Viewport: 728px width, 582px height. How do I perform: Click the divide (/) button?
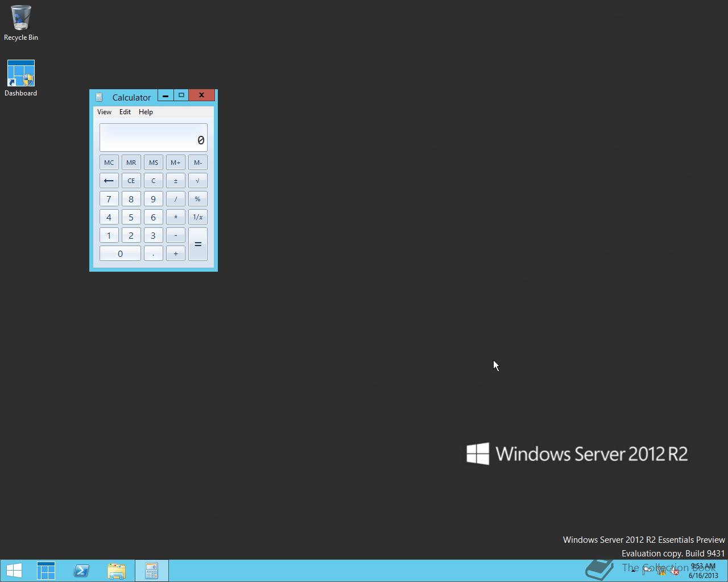176,199
